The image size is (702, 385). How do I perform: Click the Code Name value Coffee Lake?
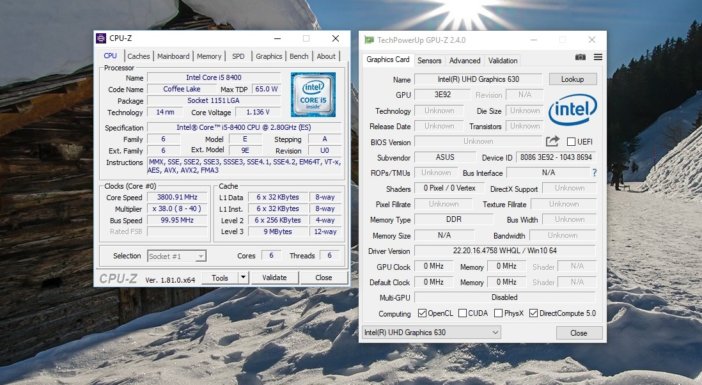pyautogui.click(x=181, y=89)
